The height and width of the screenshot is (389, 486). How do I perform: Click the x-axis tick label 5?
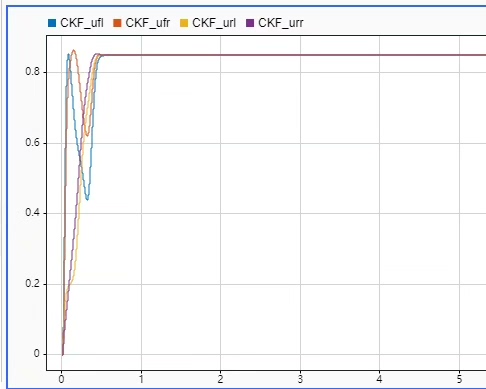(x=459, y=379)
